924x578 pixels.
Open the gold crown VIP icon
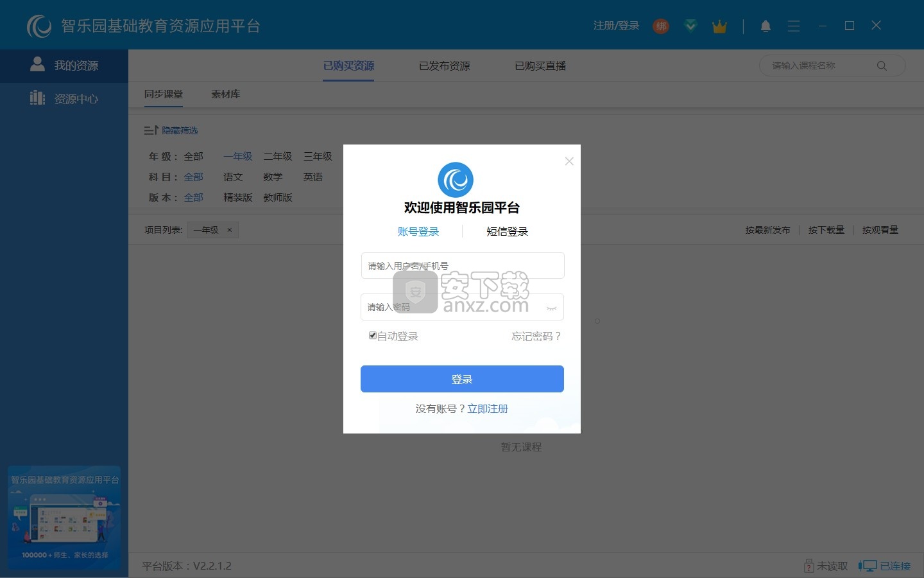click(719, 26)
